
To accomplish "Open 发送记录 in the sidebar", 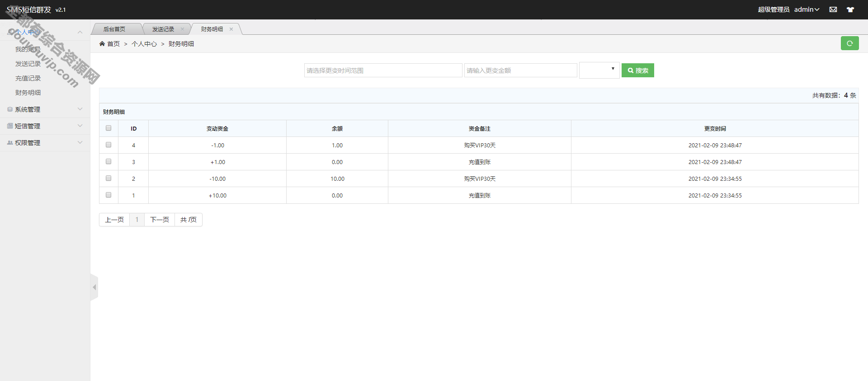I will click(28, 64).
